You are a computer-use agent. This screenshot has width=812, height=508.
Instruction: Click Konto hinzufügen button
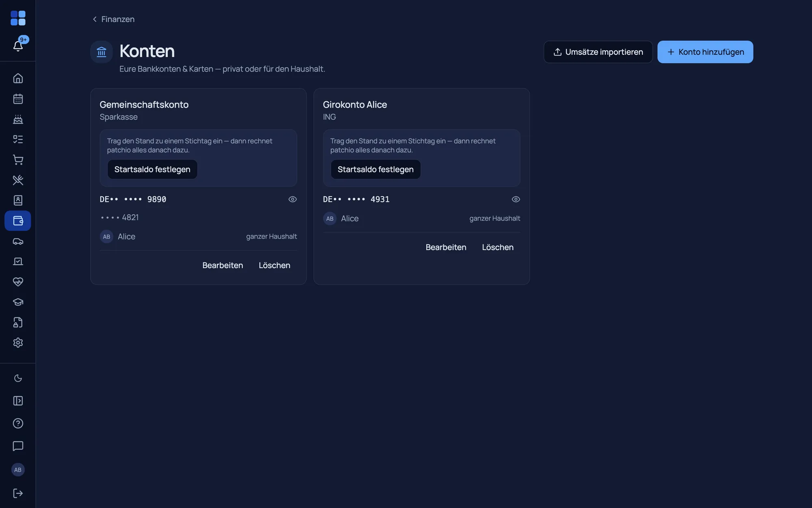(705, 52)
